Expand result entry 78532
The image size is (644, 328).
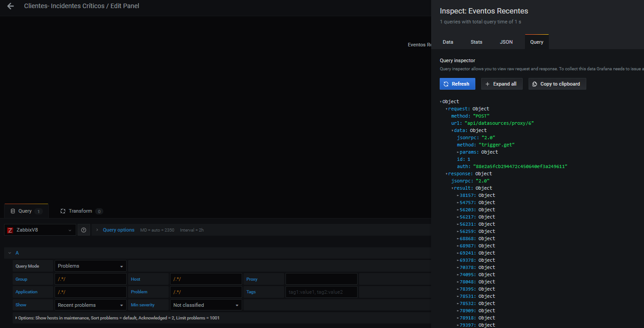coord(458,304)
